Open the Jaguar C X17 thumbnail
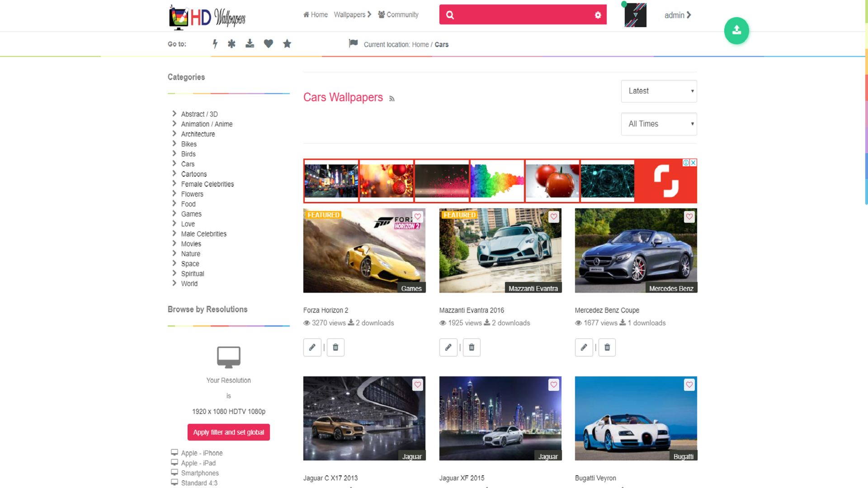This screenshot has height=488, width=868. click(364, 418)
